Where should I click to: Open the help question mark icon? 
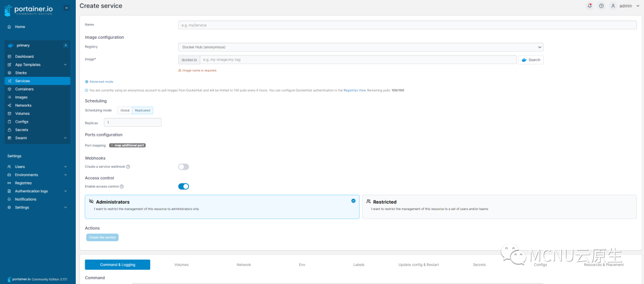coord(601,6)
